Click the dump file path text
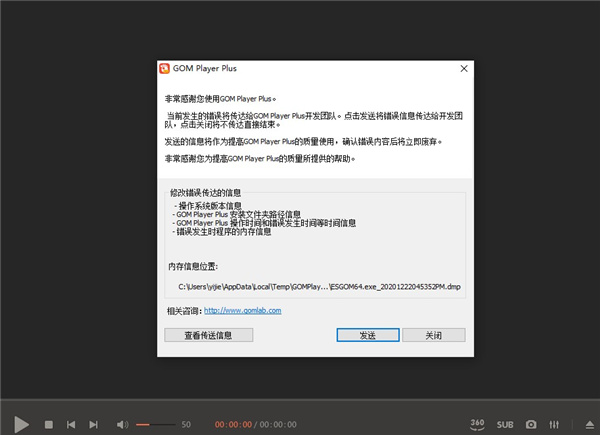The image size is (600, 435). tap(312, 287)
